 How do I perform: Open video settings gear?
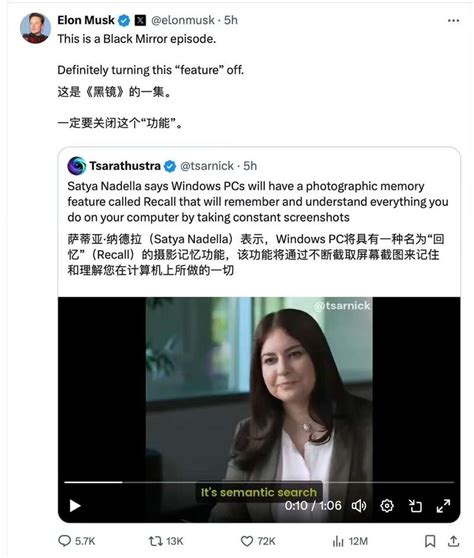point(387,505)
